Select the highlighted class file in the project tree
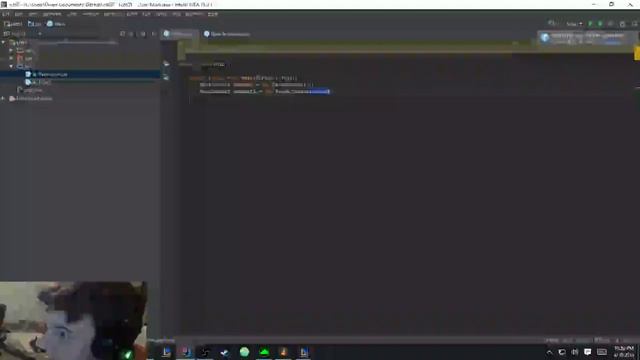Image resolution: width=640 pixels, height=360 pixels. (80, 74)
